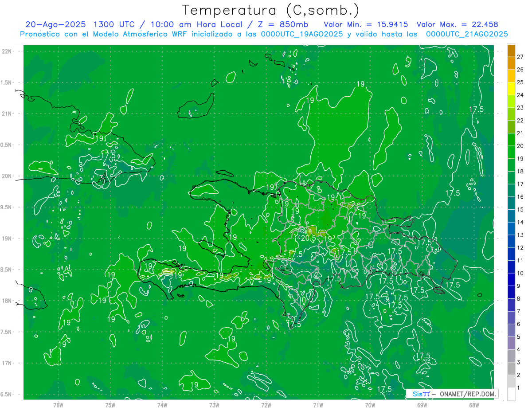This screenshot has height=411, width=532.
Task: Click the brown swatch above the legend's 27 label
Action: [511, 51]
